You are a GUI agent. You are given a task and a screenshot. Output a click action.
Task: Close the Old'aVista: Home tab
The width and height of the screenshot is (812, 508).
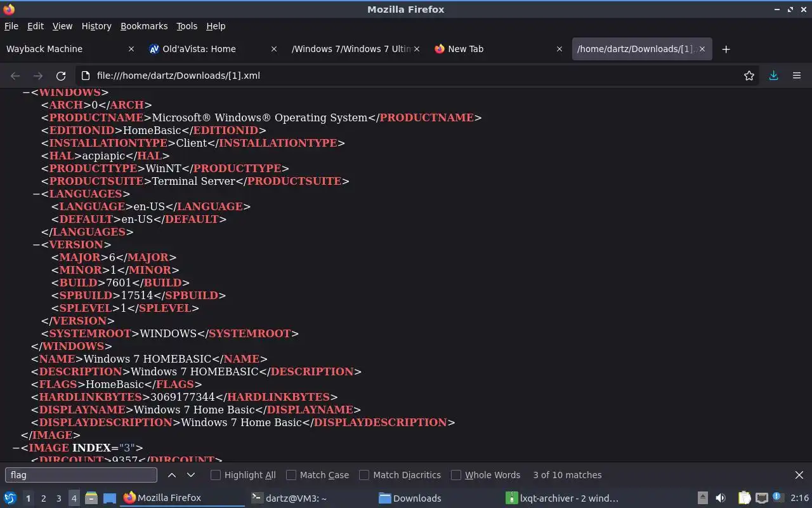pos(274,49)
